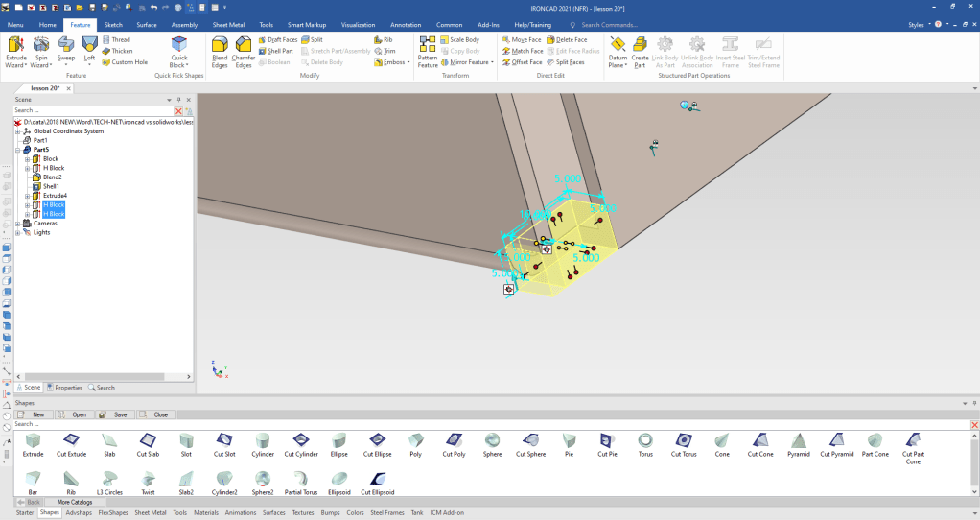Open the Quick Block dropdown
This screenshot has width=980, height=520.
pos(179,65)
